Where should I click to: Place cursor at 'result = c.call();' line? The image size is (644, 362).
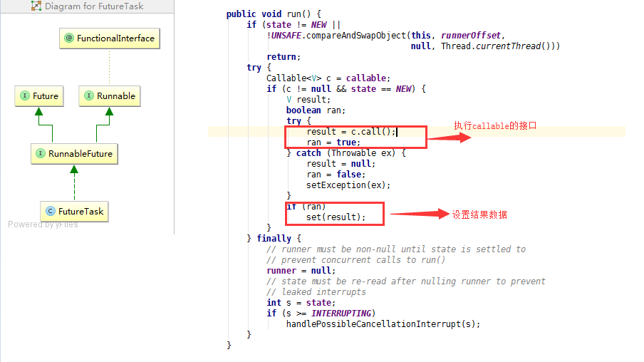click(351, 132)
